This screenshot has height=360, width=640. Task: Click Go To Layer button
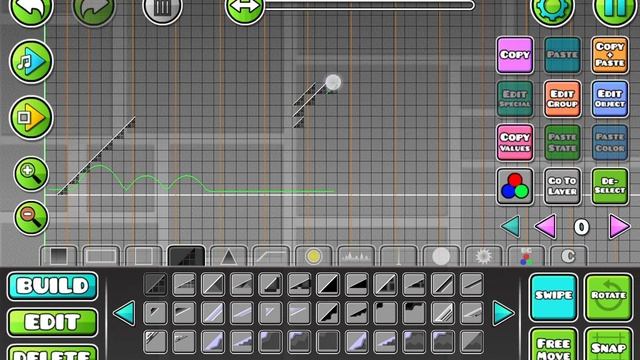coord(562,187)
